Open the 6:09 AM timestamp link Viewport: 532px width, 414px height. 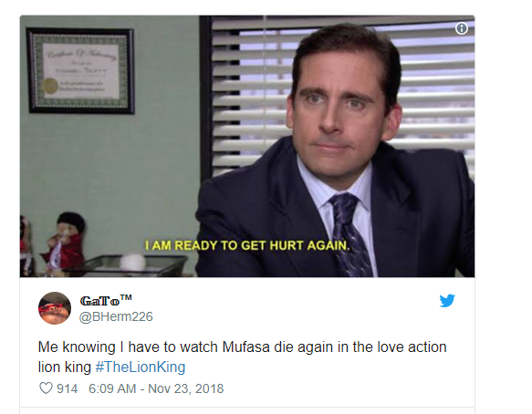pyautogui.click(x=112, y=388)
